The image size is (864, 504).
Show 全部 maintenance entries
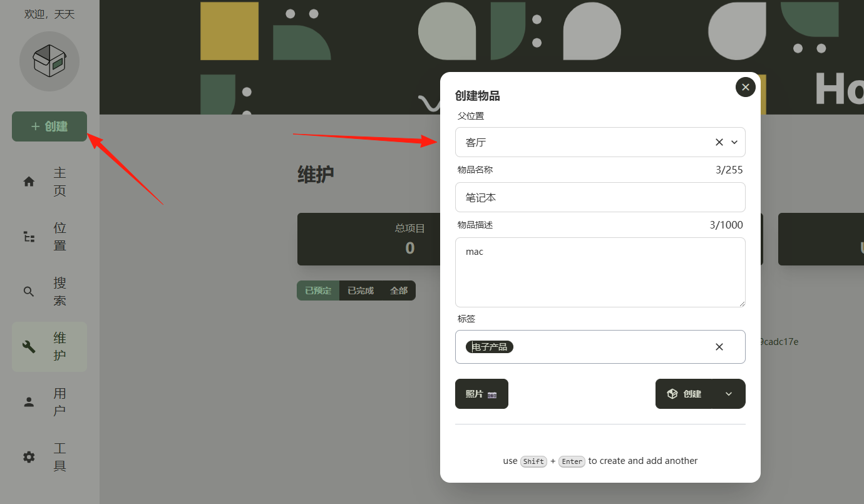coord(399,291)
